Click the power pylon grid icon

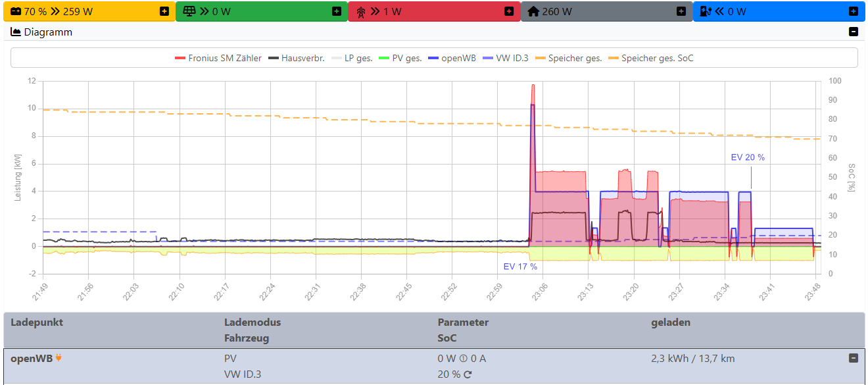click(360, 11)
